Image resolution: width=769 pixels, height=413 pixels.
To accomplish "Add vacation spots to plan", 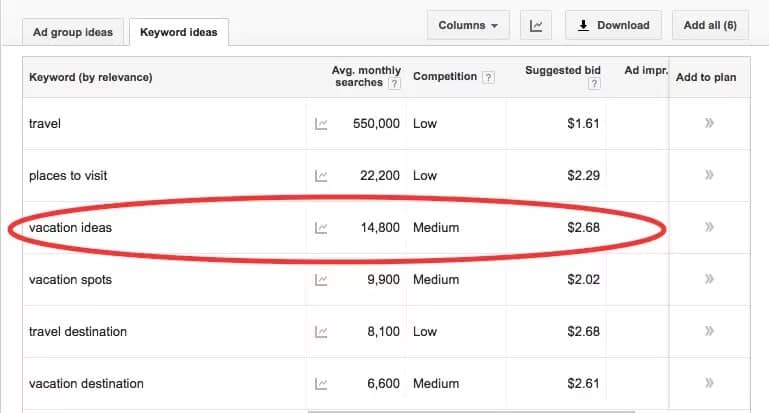I will [x=709, y=279].
